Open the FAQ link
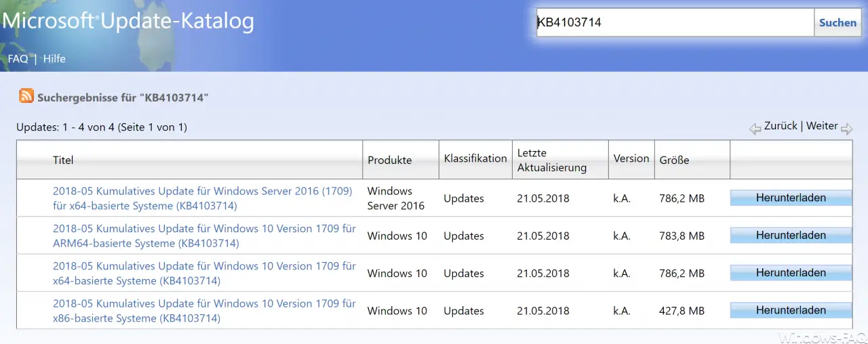868x344 pixels. point(18,59)
